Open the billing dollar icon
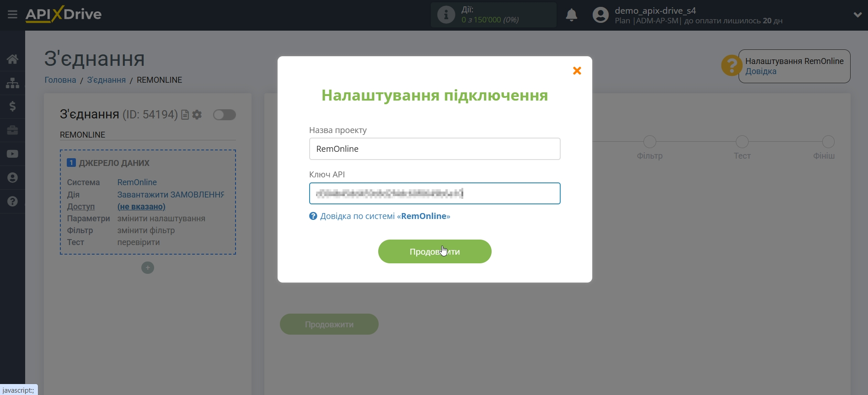This screenshot has width=868, height=395. point(12,107)
